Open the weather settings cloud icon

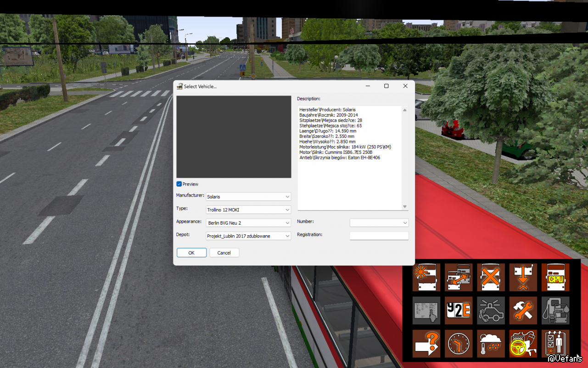pos(491,343)
